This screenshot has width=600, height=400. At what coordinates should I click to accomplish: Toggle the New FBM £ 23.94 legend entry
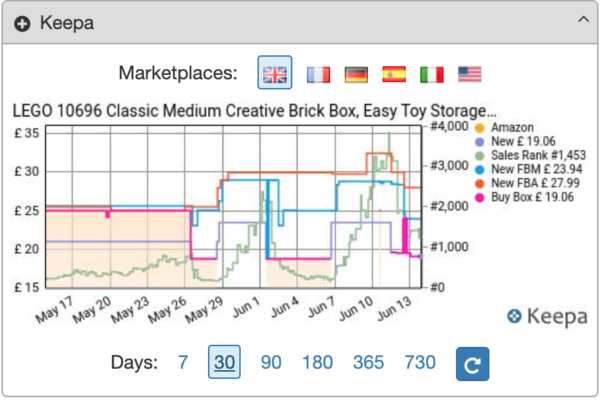click(528, 169)
